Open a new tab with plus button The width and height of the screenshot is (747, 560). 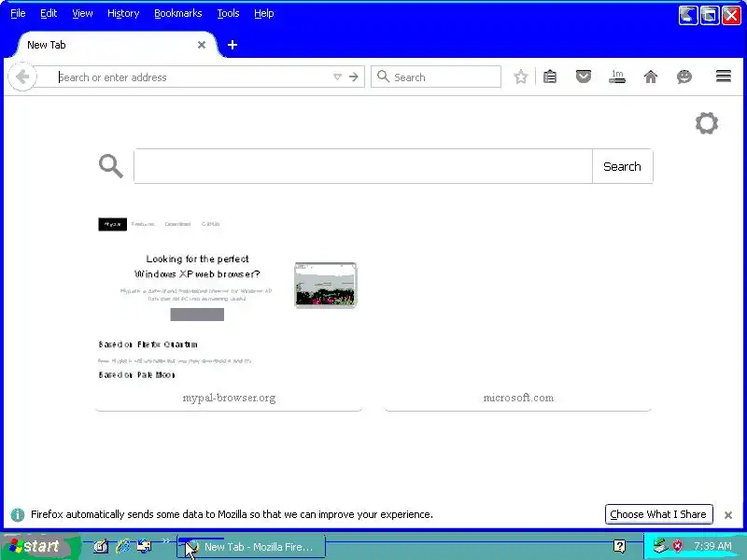tap(232, 45)
